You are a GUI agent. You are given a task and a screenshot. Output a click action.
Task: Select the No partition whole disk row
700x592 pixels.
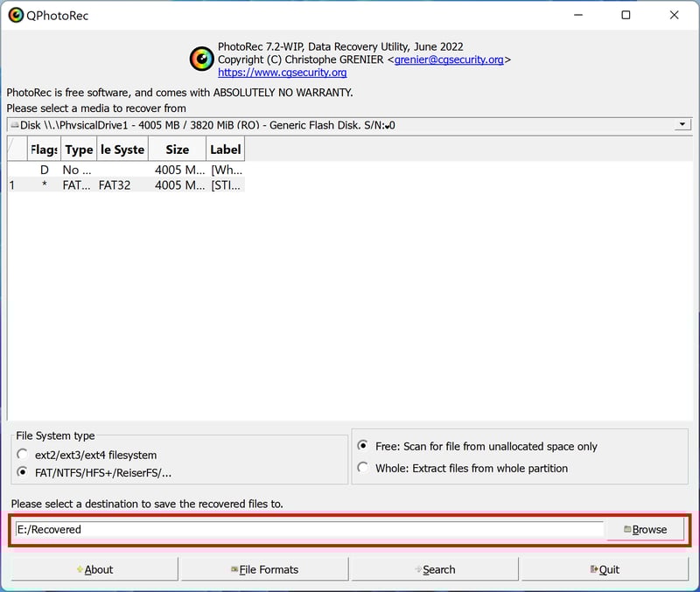pyautogui.click(x=114, y=170)
